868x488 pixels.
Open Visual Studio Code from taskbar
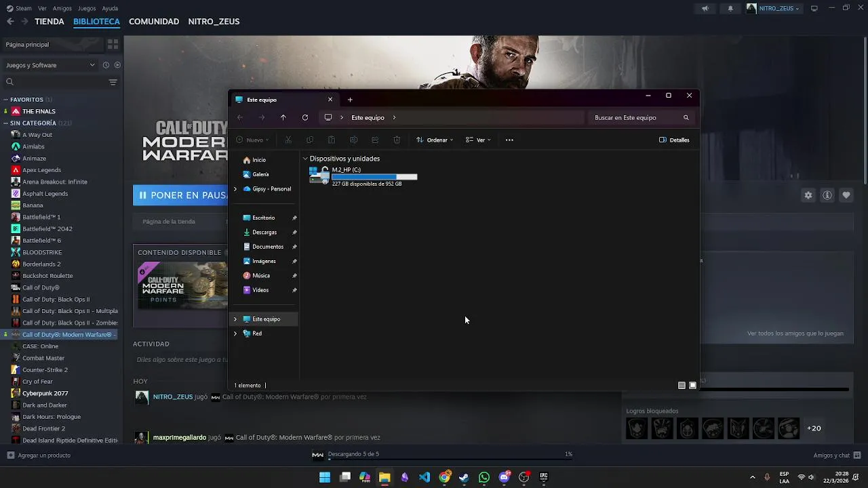[x=425, y=477]
